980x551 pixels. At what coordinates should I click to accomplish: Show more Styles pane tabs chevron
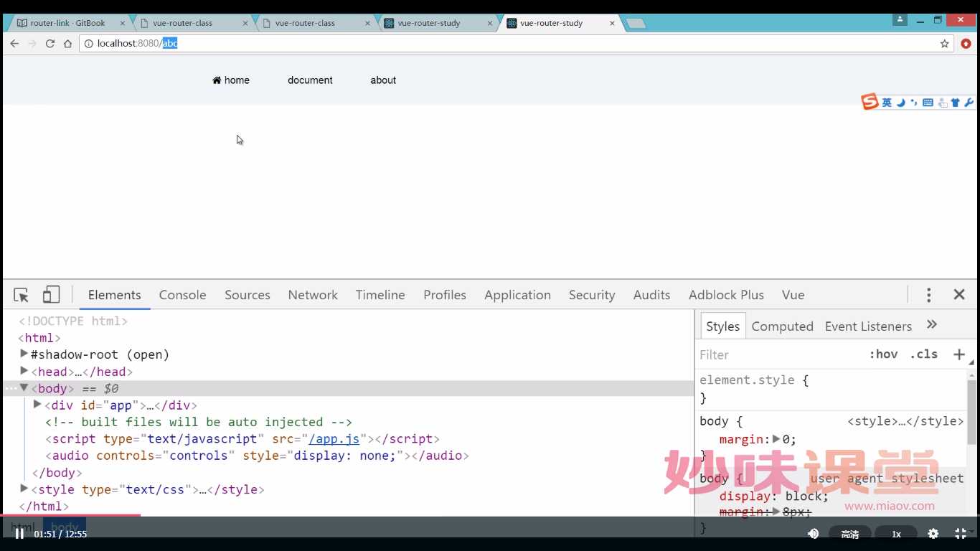(x=932, y=325)
